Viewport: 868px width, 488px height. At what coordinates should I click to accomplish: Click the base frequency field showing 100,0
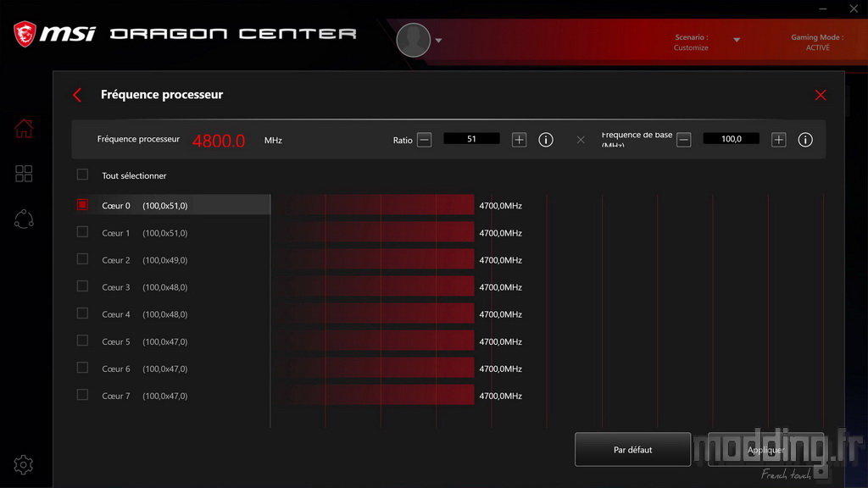[732, 139]
